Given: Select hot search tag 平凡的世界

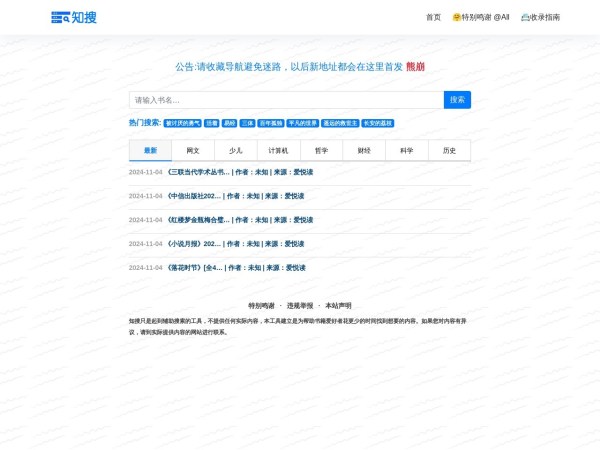Looking at the screenshot, I should (x=302, y=123).
